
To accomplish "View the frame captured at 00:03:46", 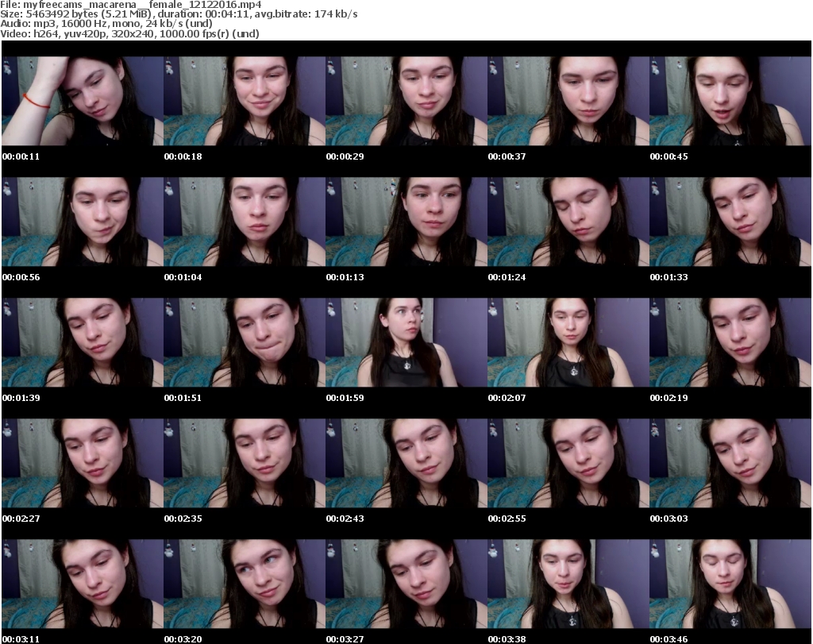I will 730,584.
